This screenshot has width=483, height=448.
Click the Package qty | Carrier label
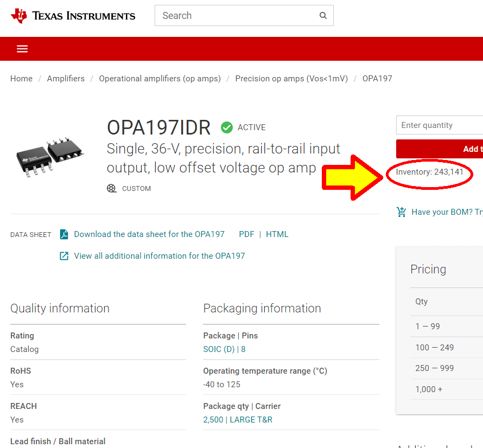pyautogui.click(x=242, y=406)
